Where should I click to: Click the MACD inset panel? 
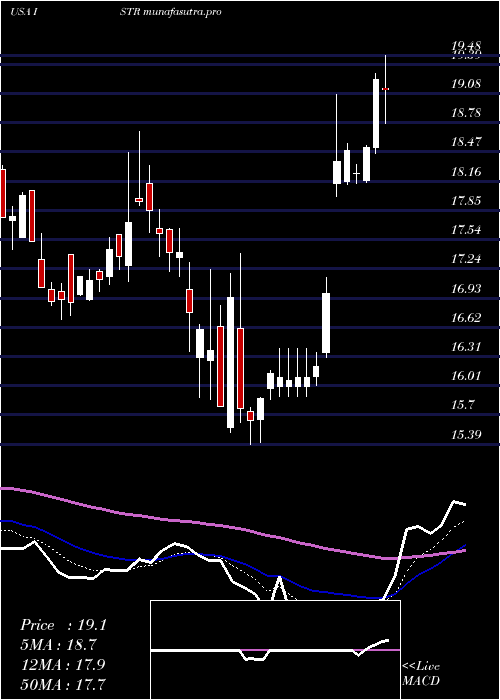275,650
